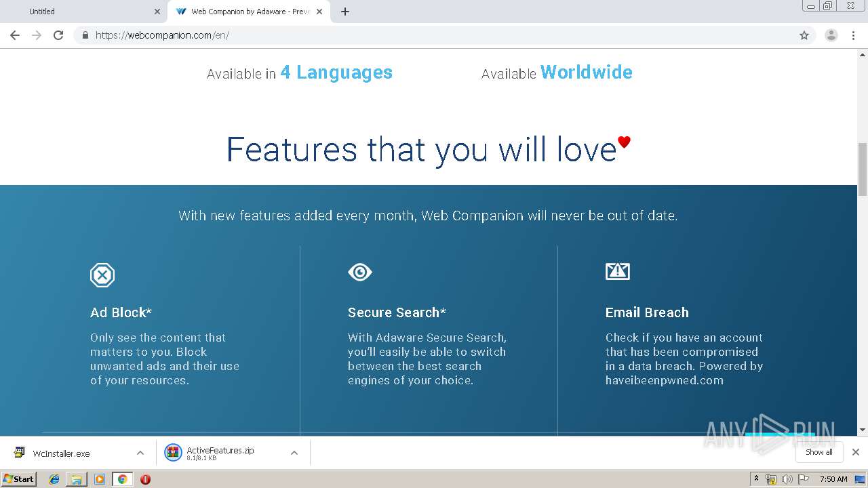Click Chrome taskbar icon
The width and height of the screenshot is (868, 488).
tap(122, 479)
